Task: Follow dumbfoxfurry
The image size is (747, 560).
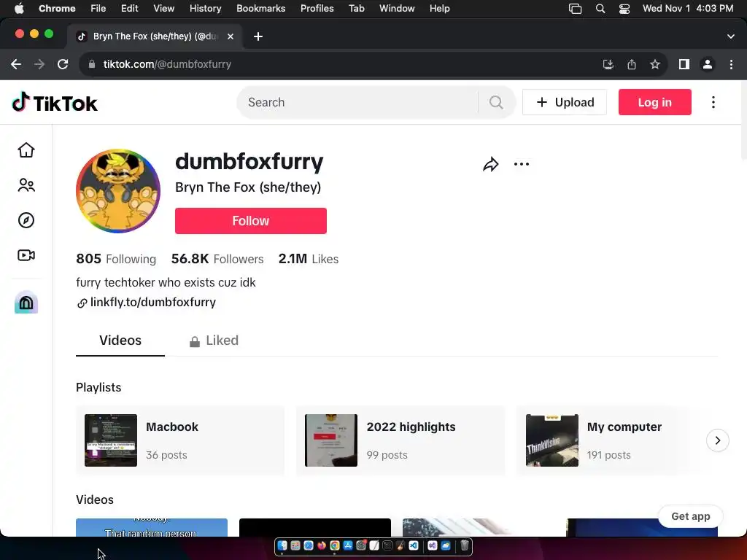Action: [251, 221]
